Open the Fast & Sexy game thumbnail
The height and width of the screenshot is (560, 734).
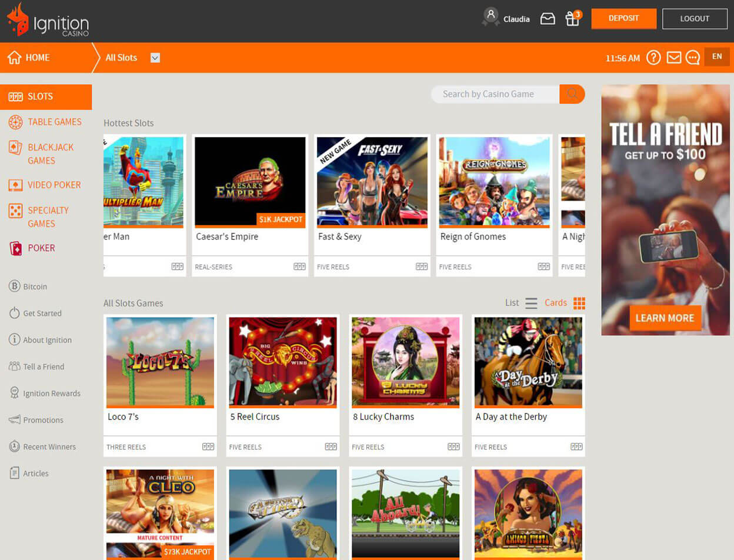pos(372,181)
